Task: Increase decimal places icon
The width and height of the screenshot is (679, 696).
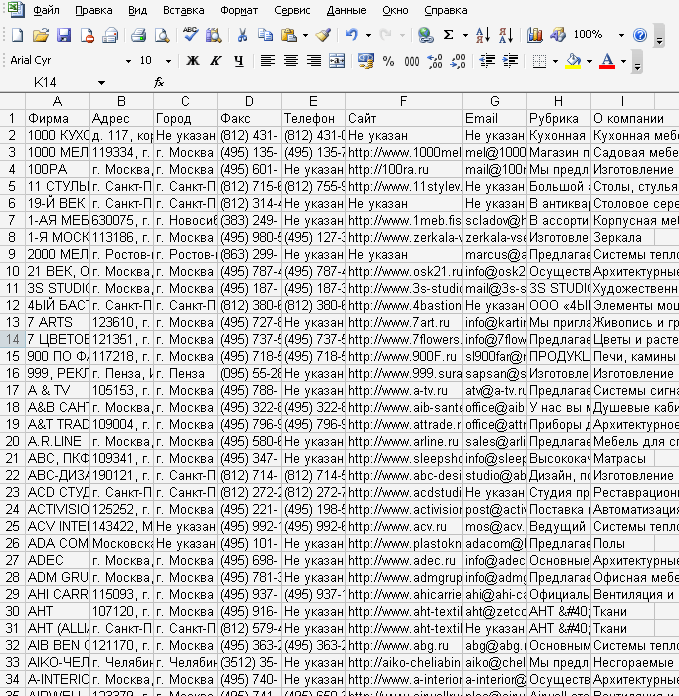Action: click(x=434, y=61)
